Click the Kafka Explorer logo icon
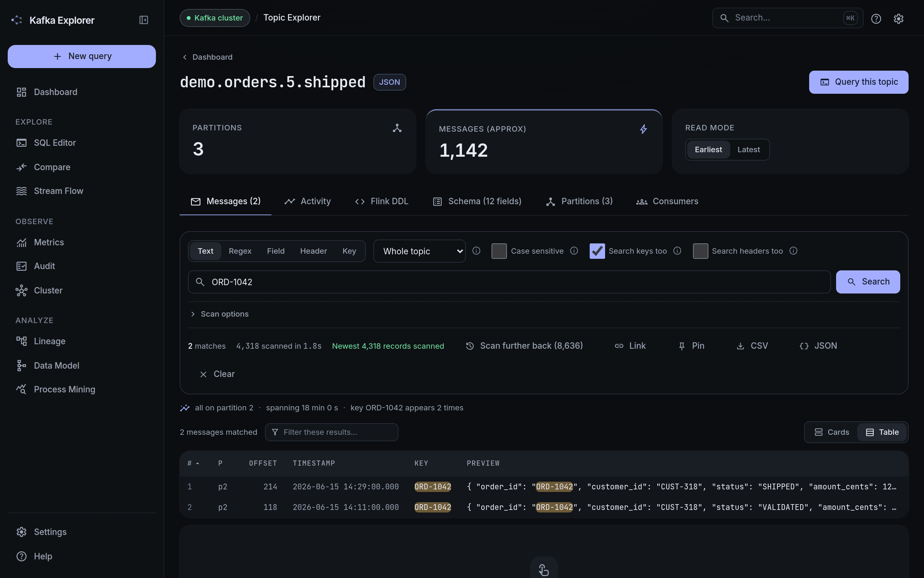Viewport: 924px width, 578px height. coord(17,20)
